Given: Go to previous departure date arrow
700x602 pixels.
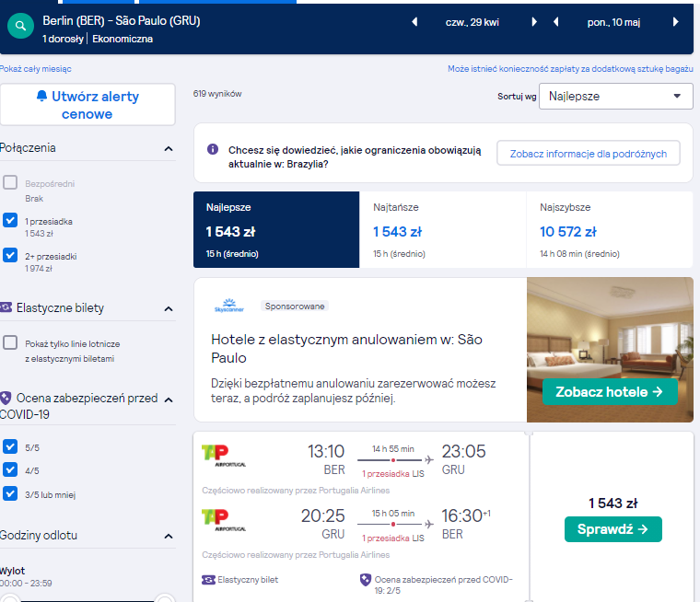Looking at the screenshot, I should (x=414, y=22).
